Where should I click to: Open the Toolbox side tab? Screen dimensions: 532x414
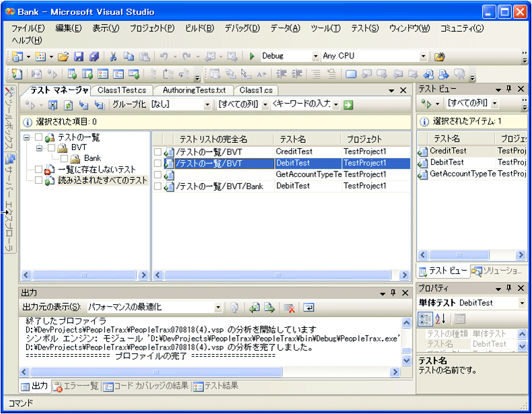click(x=9, y=118)
